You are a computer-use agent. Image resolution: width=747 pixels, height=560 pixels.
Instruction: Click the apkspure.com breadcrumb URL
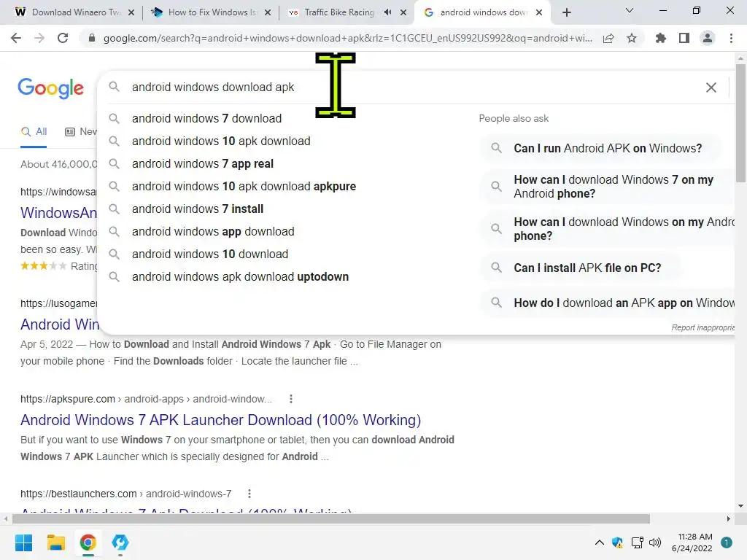146,399
